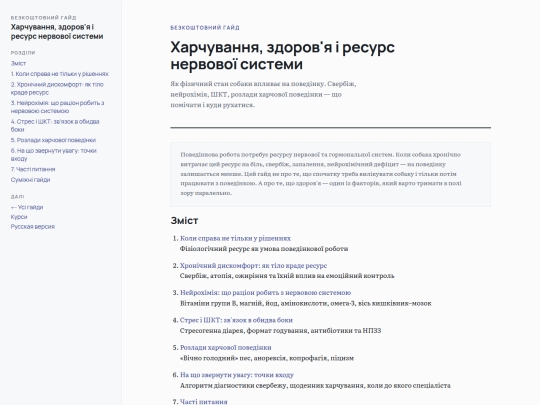
Task: Open contents link Часті питання at the bottom
Action: click(x=204, y=402)
